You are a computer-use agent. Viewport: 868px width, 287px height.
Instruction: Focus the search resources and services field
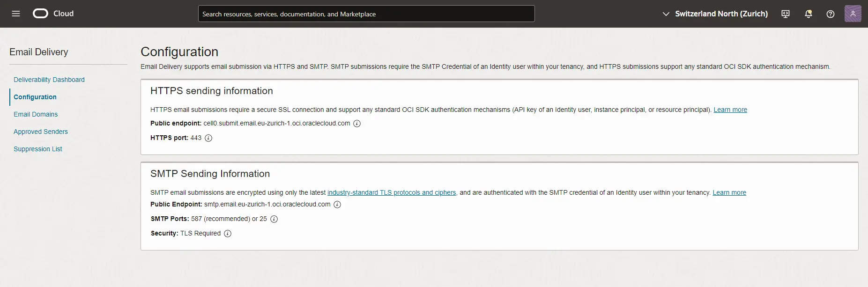pos(366,14)
